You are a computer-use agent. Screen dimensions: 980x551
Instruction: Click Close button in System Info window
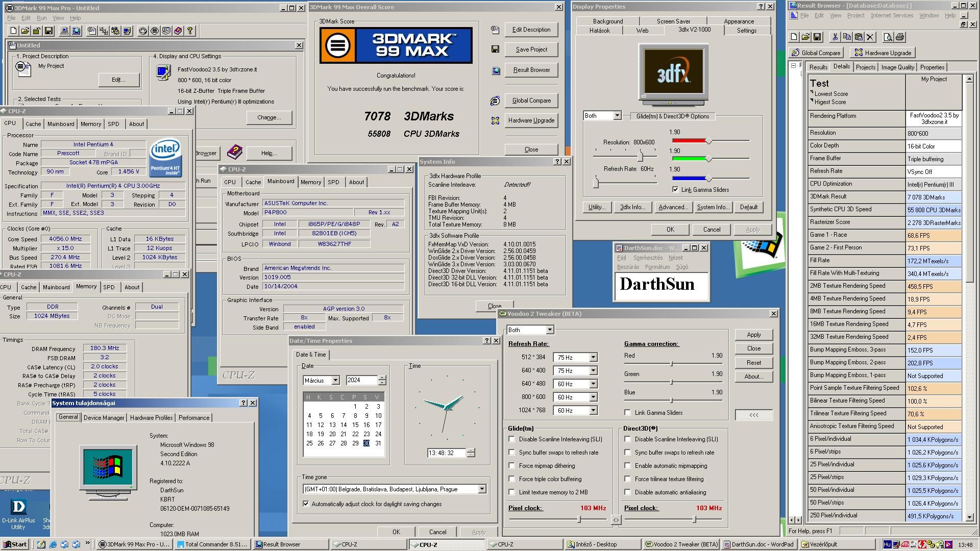(x=494, y=306)
